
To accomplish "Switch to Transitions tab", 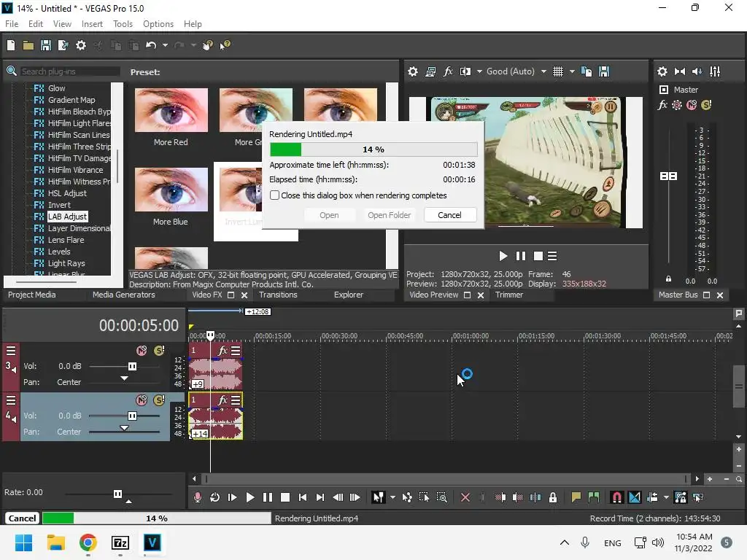I will coord(278,295).
